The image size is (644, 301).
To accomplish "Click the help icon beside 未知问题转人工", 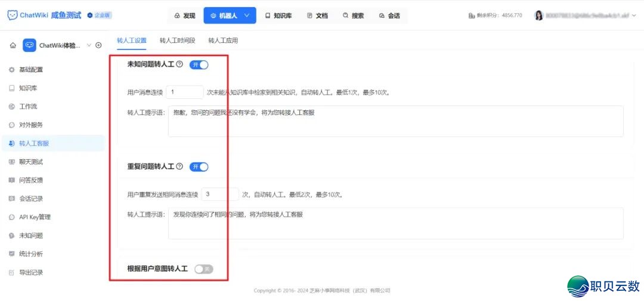I will coord(179,64).
